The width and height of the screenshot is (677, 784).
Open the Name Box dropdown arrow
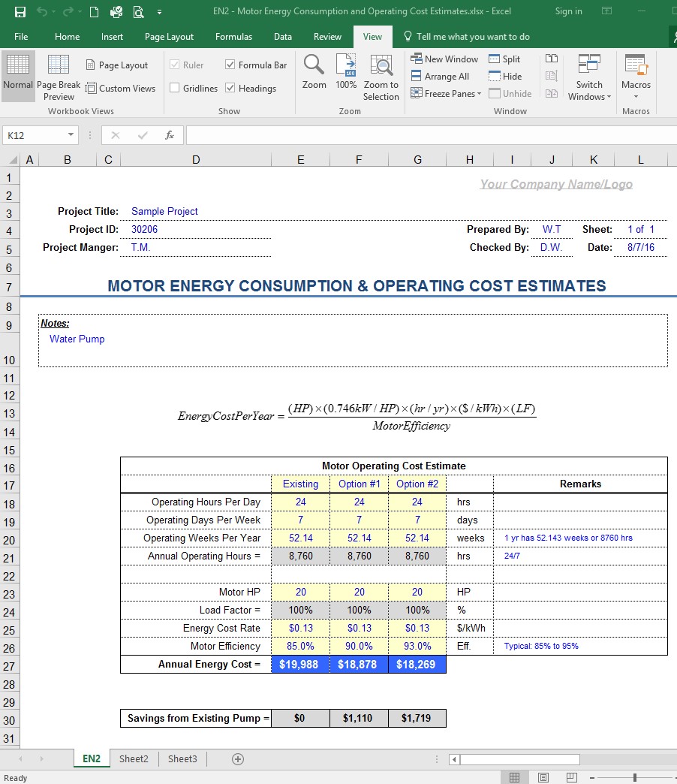71,134
